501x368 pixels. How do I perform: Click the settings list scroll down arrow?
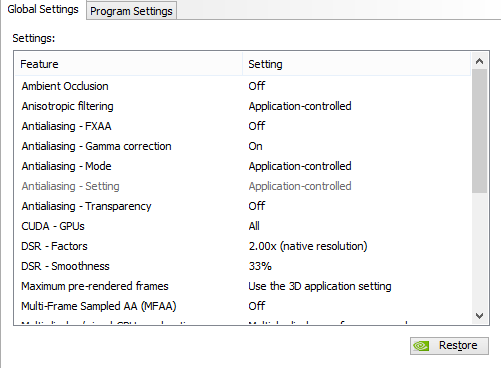coord(479,315)
